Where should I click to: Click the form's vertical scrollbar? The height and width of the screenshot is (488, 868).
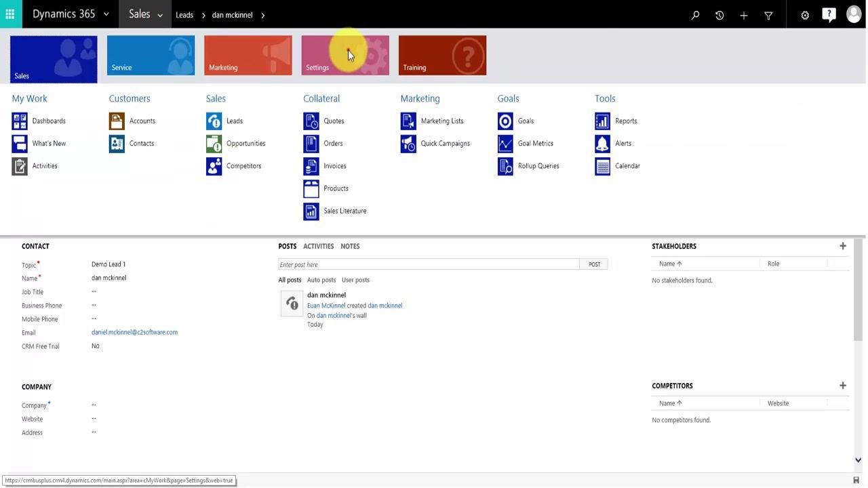[858, 289]
